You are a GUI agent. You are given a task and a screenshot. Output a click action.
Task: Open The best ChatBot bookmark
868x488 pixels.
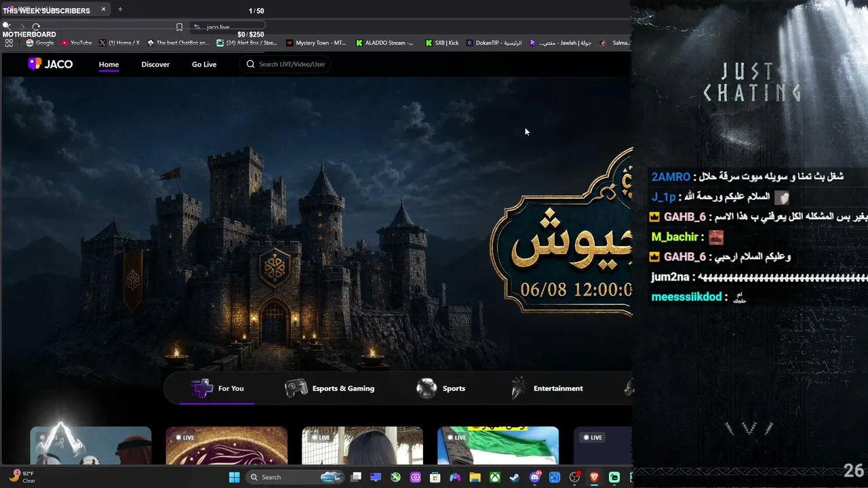(178, 43)
